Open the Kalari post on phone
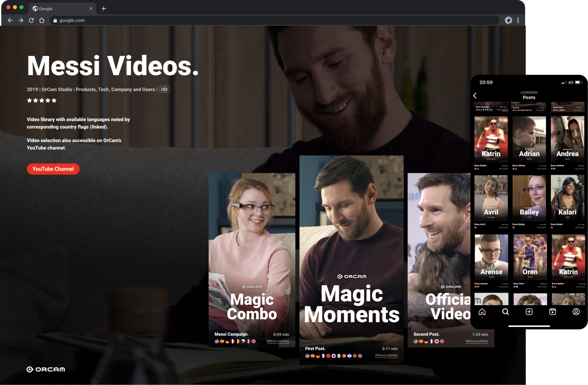Screen dimensions: 588x385 point(568,198)
